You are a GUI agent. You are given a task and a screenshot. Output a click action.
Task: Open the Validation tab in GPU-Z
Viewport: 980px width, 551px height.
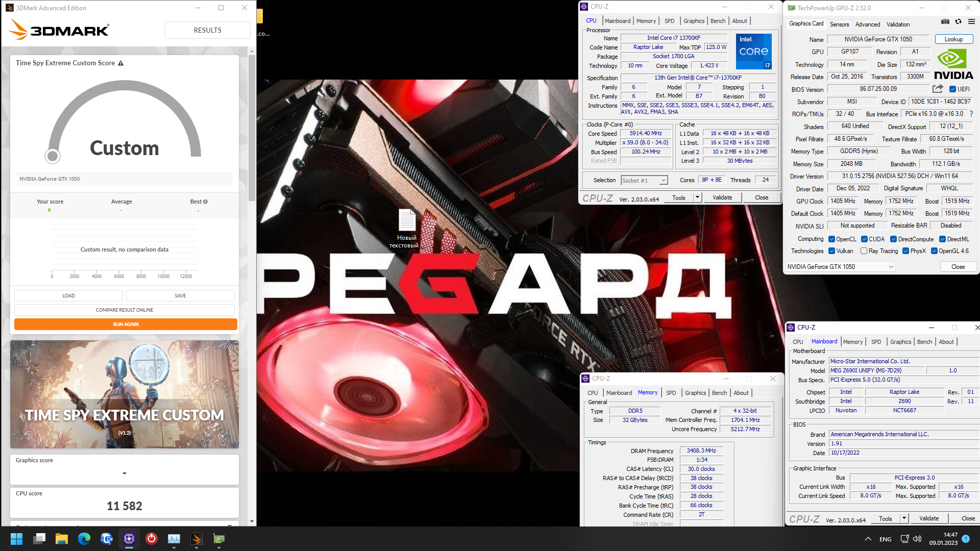coord(898,24)
